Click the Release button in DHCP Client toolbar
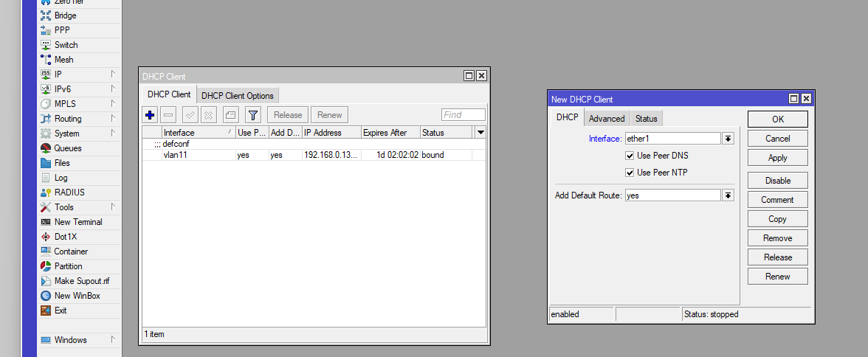Image resolution: width=868 pixels, height=357 pixels. click(x=288, y=115)
